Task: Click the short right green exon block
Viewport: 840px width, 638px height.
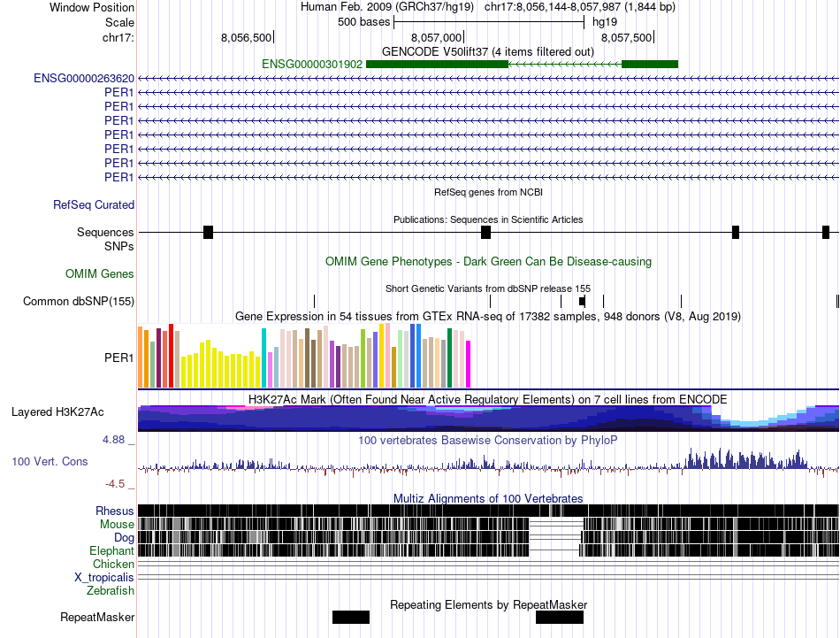Action: tap(650, 65)
